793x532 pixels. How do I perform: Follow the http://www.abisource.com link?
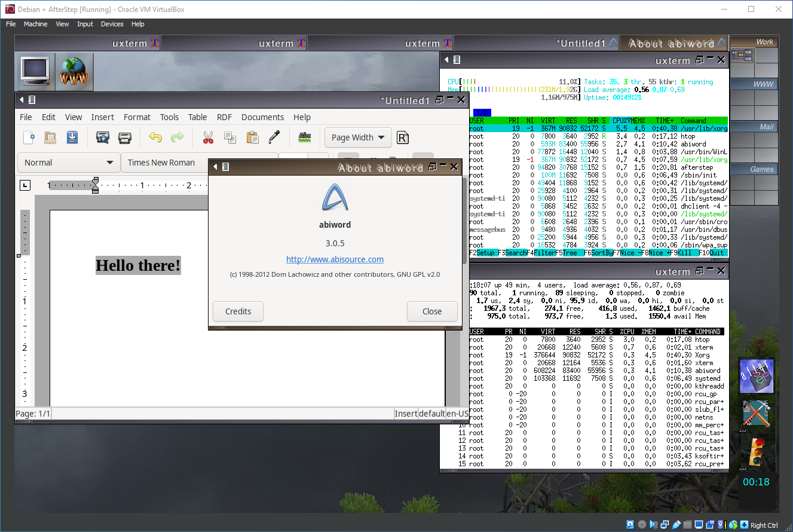[x=335, y=259]
